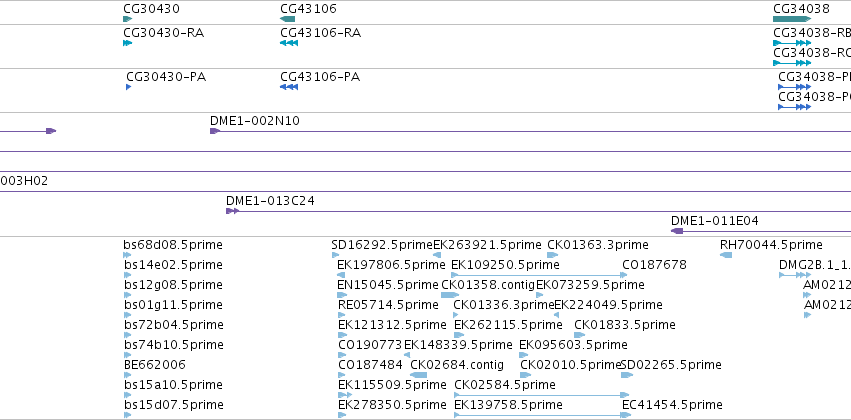851x420 pixels.
Task: Click the CK01358.contig feature bar
Action: pyautogui.click(x=450, y=295)
